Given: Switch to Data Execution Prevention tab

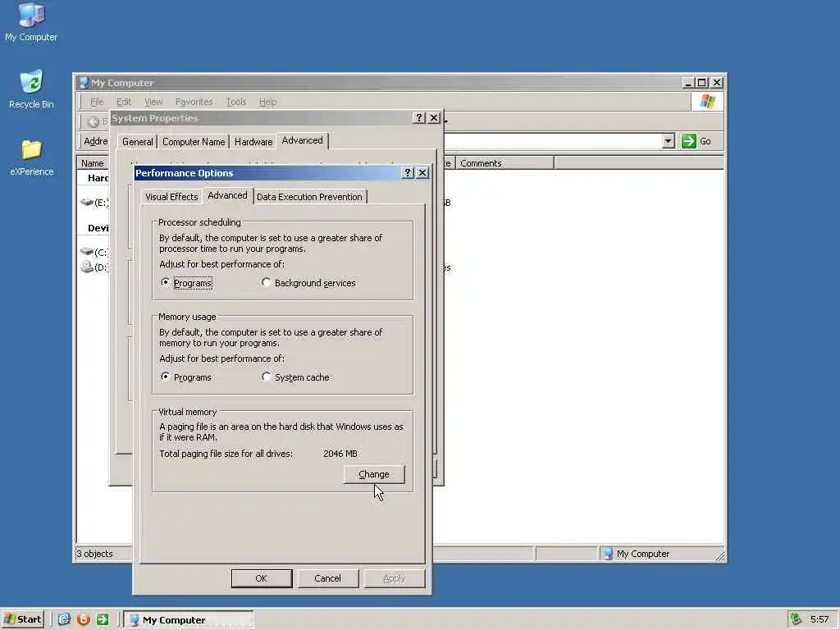Looking at the screenshot, I should (x=309, y=197).
